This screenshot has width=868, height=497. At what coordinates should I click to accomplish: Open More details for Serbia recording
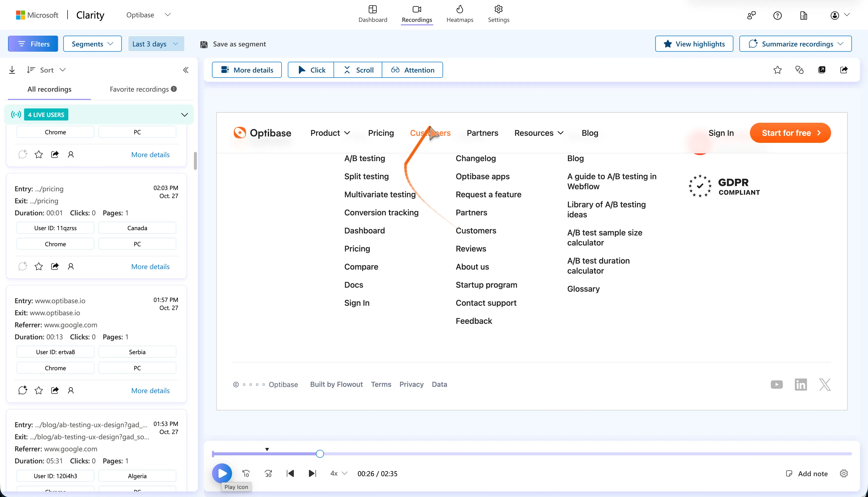click(150, 391)
